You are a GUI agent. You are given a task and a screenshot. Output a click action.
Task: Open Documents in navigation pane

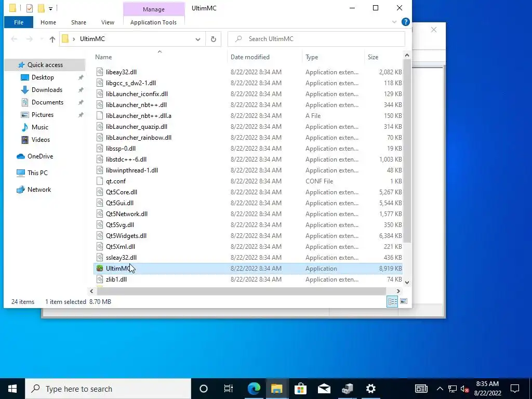pyautogui.click(x=47, y=102)
